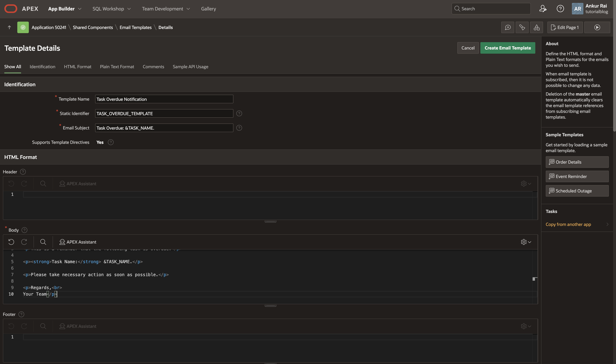Click the up arrow navigation icon
This screenshot has width=616, height=364.
9,27
